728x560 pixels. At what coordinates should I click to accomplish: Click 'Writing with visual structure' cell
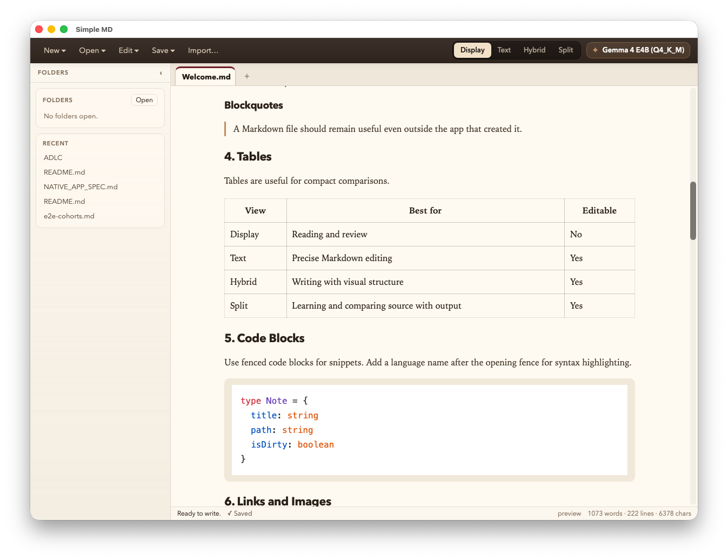click(x=425, y=282)
